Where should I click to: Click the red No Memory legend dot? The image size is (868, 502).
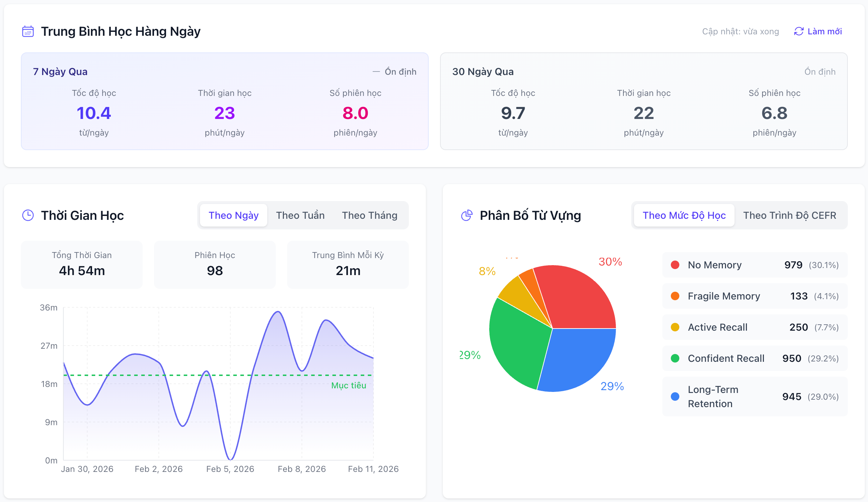[x=675, y=265]
